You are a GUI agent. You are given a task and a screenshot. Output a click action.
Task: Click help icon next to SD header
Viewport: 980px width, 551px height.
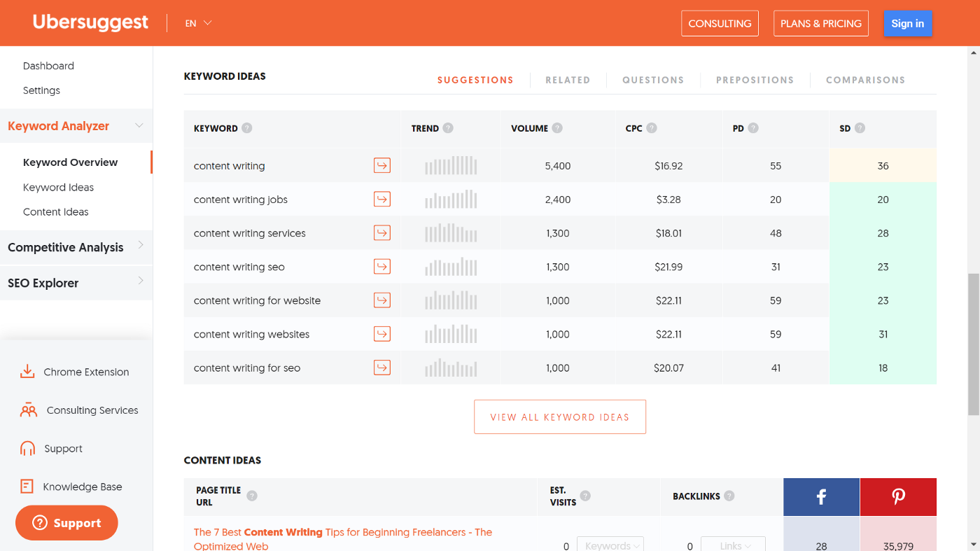[x=860, y=128]
